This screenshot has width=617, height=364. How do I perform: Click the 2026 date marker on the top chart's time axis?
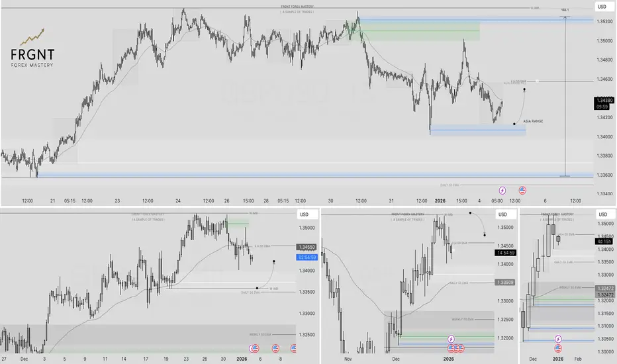pos(440,201)
